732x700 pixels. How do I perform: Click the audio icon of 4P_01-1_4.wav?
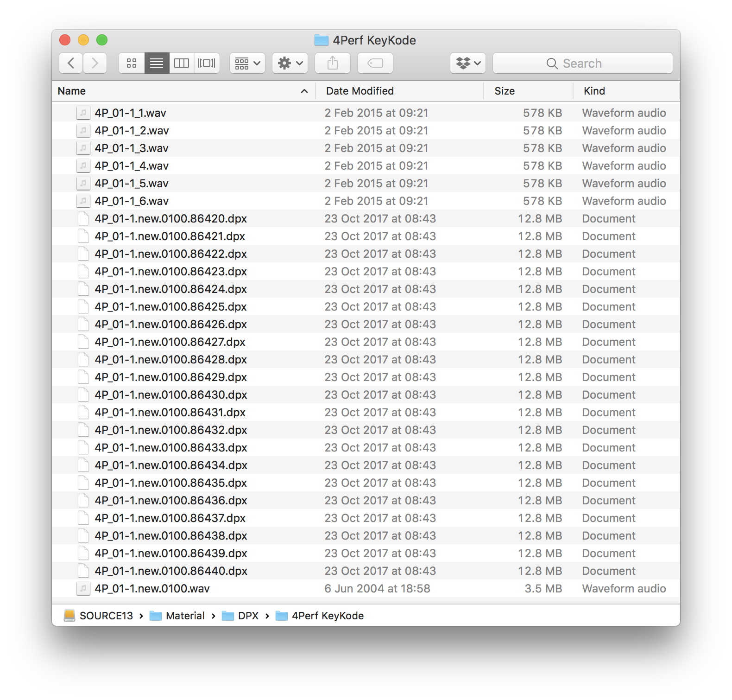(x=83, y=165)
